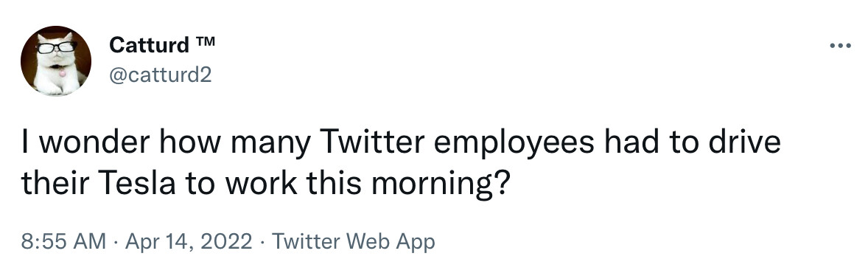868x276 pixels.
Task: Click the pink tag on the cat avatar
Action: [63, 72]
